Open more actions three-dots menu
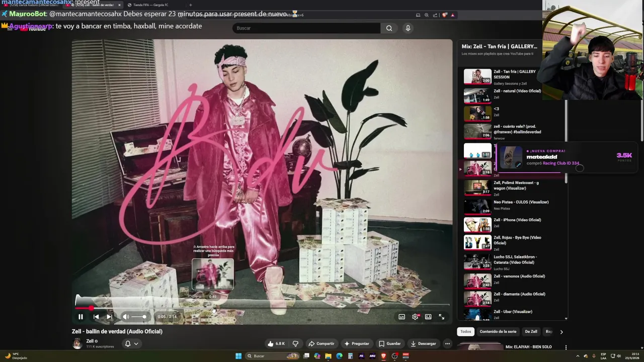This screenshot has width=644, height=362. (x=447, y=343)
